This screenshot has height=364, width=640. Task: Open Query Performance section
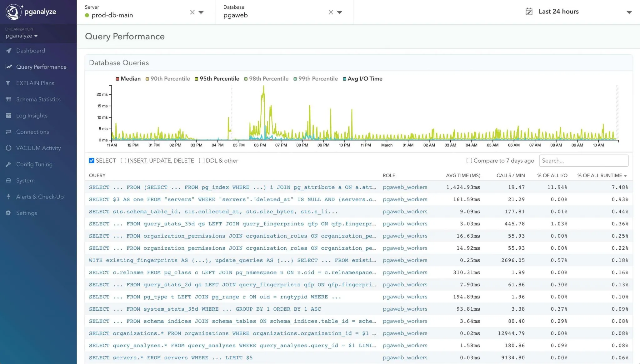click(x=41, y=67)
